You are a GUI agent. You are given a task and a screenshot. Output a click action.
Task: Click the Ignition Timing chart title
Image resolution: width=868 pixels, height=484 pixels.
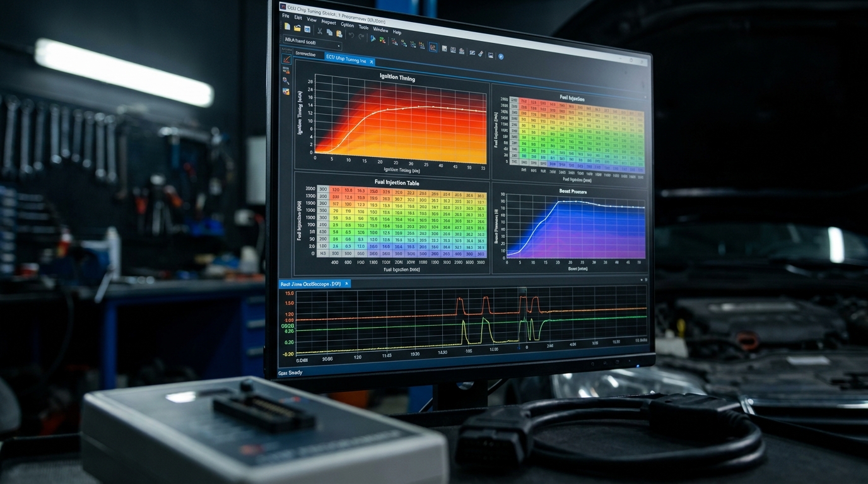click(397, 78)
